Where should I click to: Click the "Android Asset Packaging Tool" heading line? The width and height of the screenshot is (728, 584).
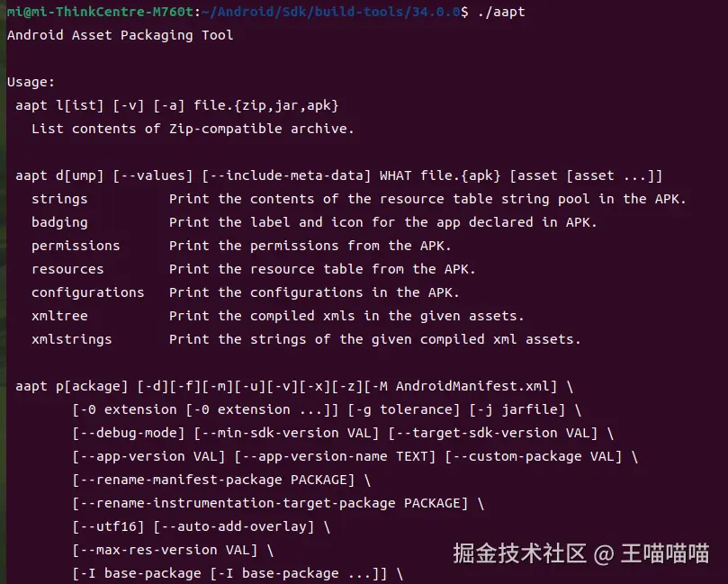point(120,35)
